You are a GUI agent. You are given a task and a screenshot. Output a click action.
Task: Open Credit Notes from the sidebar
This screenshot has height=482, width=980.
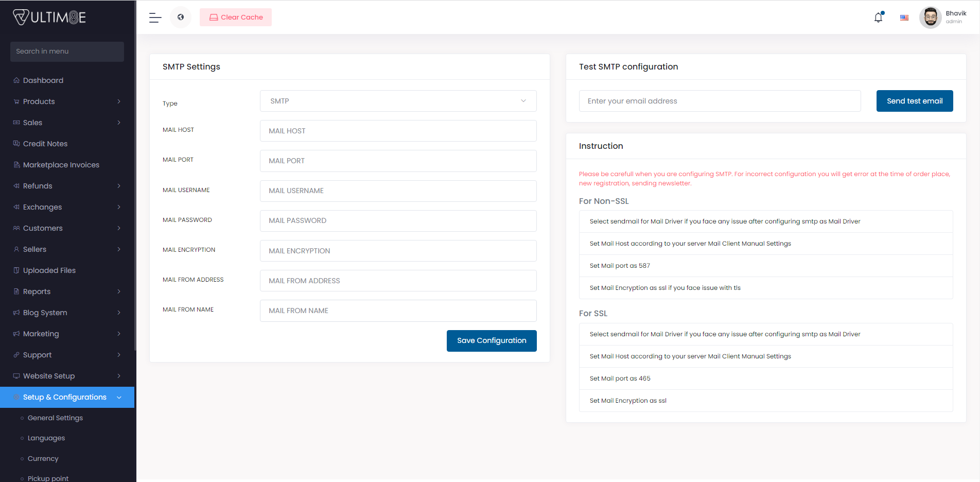16,143
